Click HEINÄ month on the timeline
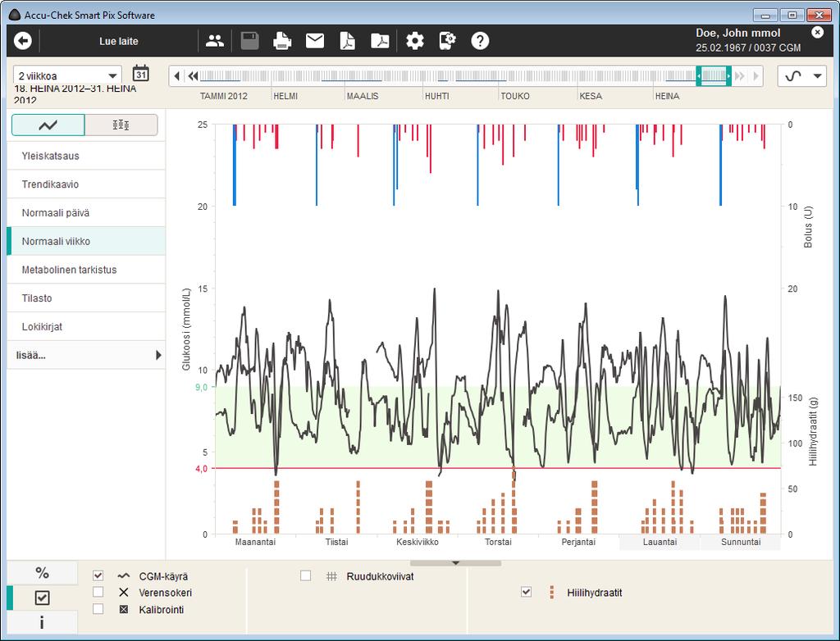The width and height of the screenshot is (840, 641). 668,97
